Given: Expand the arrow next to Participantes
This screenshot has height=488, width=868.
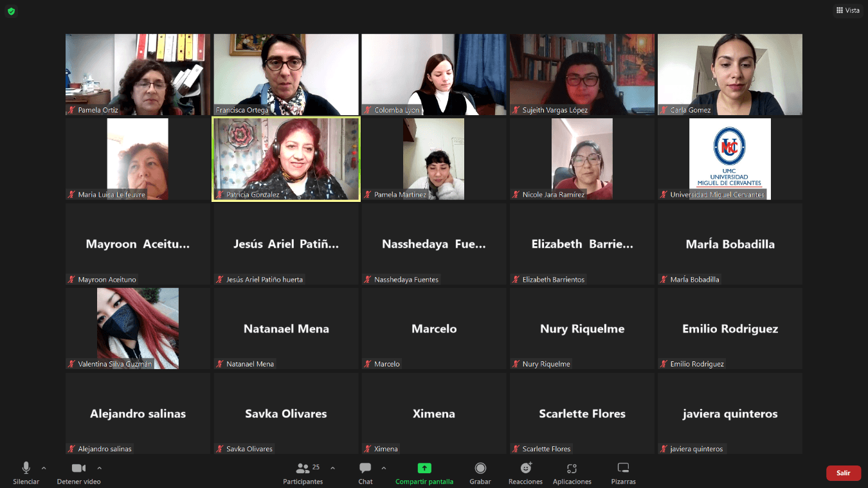Looking at the screenshot, I should pyautogui.click(x=332, y=468).
